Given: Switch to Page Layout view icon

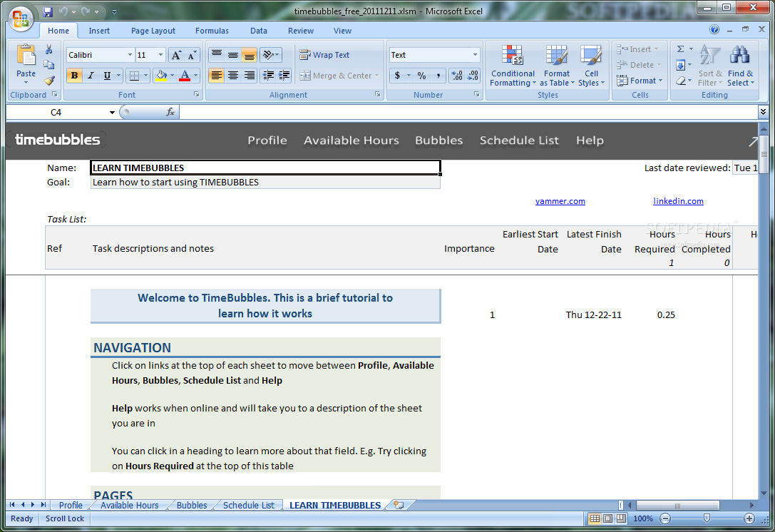Looking at the screenshot, I should [x=608, y=518].
